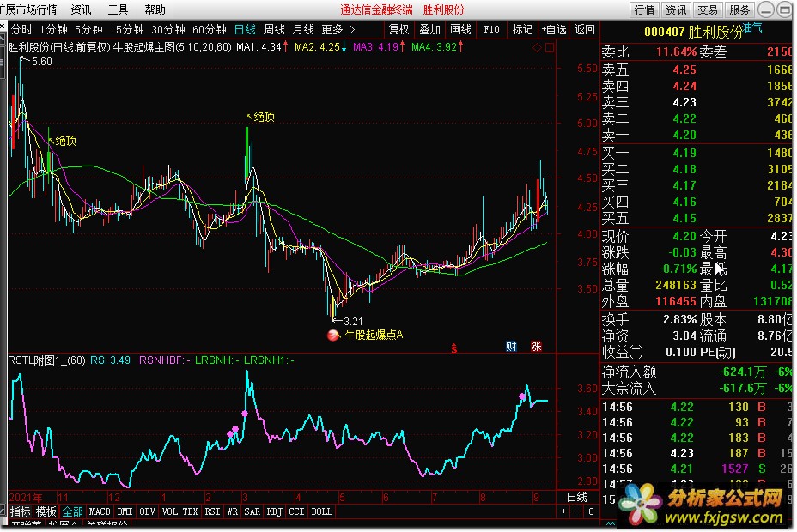The width and height of the screenshot is (797, 532).
Task: Click the 0 reset button beside zoom
Action: coord(591,511)
